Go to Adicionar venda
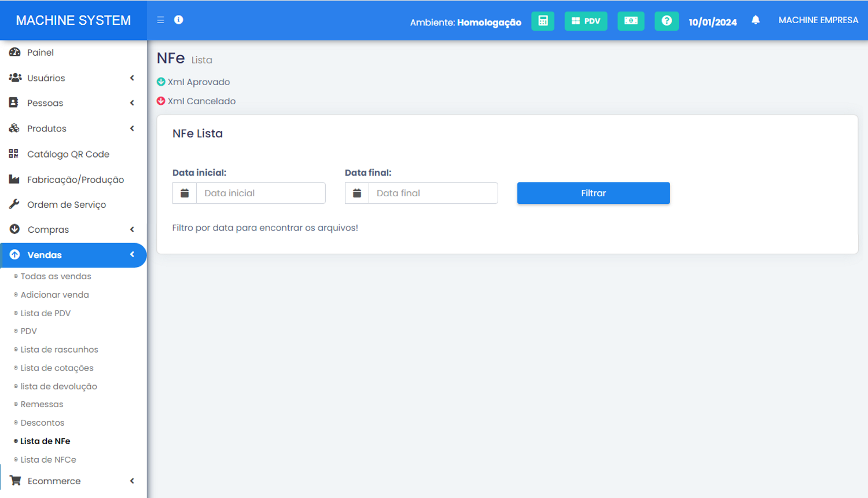The height and width of the screenshot is (498, 868). point(54,295)
